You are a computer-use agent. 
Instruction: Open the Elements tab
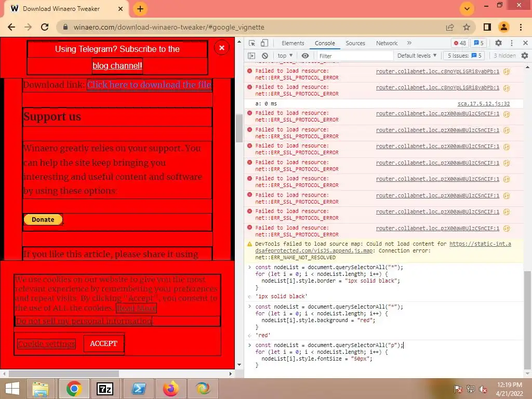click(293, 43)
